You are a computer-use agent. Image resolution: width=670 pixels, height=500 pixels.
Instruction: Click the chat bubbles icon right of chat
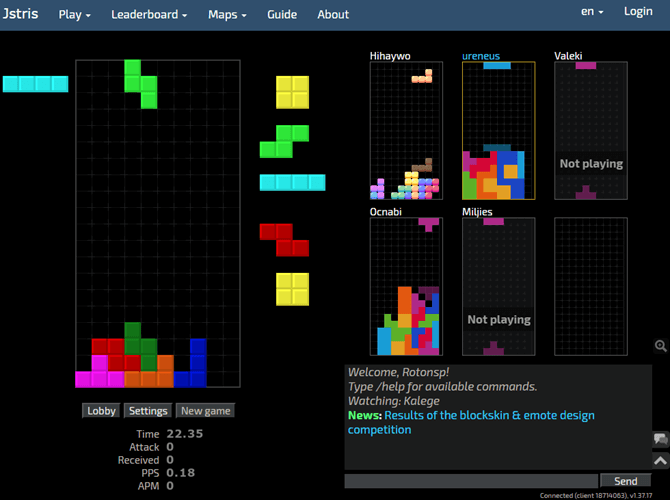(661, 439)
